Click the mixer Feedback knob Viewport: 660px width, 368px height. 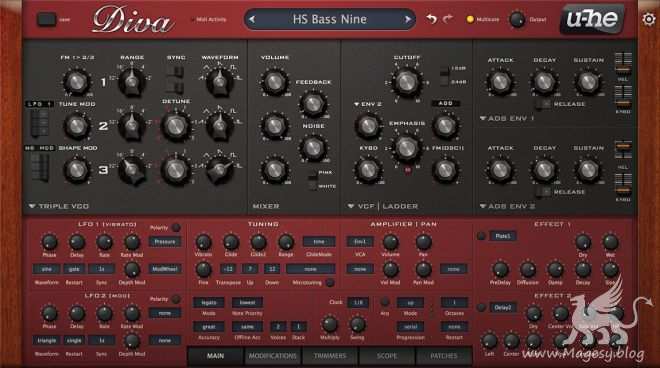(313, 103)
